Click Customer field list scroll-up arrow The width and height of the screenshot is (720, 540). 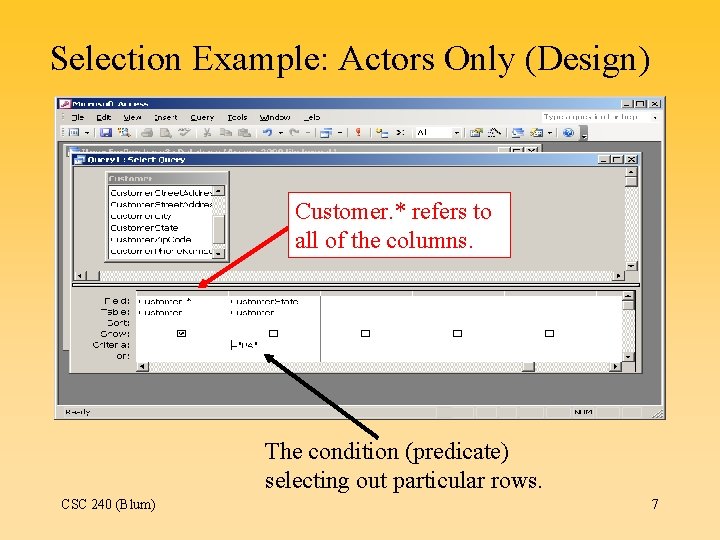(219, 191)
